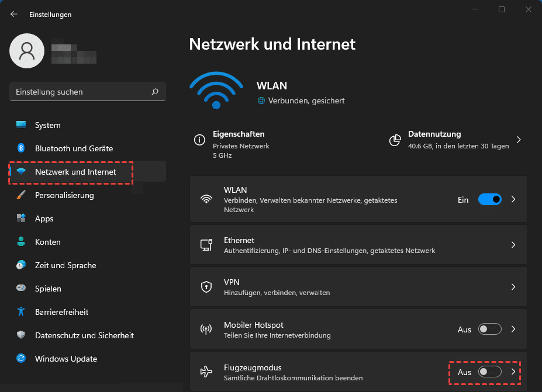
Task: Click the user profile avatar
Action: pyautogui.click(x=27, y=51)
